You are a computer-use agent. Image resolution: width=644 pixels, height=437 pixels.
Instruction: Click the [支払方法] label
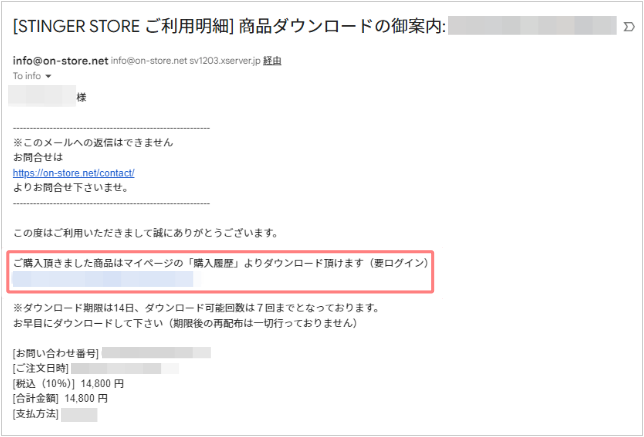pyautogui.click(x=36, y=414)
